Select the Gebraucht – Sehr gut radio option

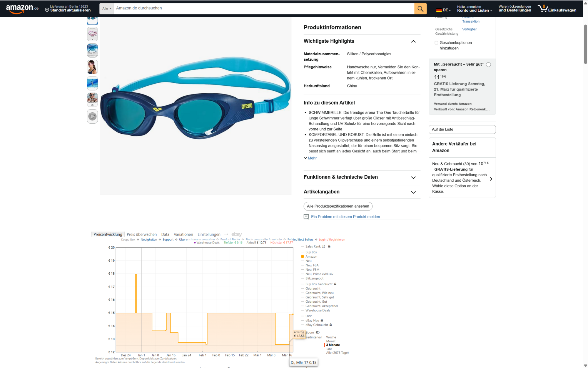(488, 64)
